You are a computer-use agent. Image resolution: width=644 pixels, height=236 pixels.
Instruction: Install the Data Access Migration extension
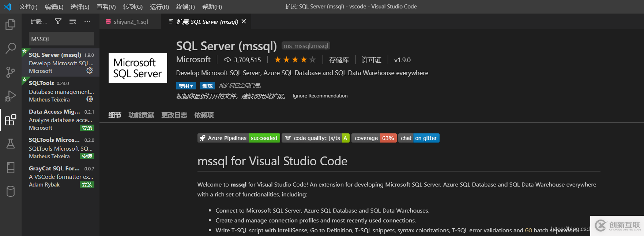[87, 128]
